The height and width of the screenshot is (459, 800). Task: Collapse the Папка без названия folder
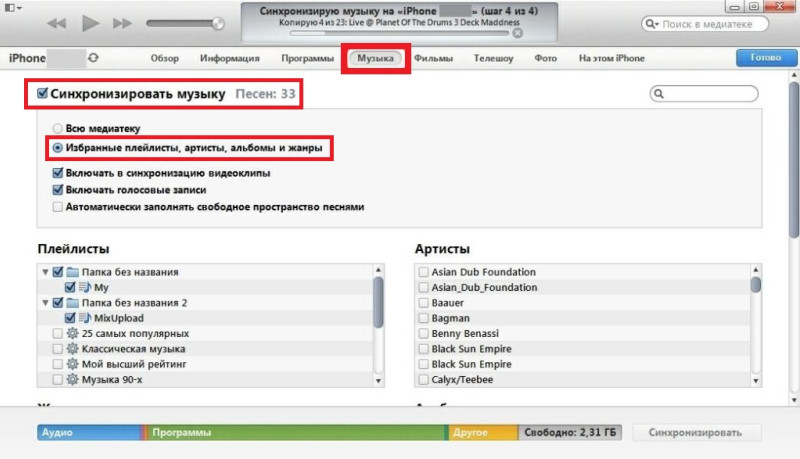point(45,272)
